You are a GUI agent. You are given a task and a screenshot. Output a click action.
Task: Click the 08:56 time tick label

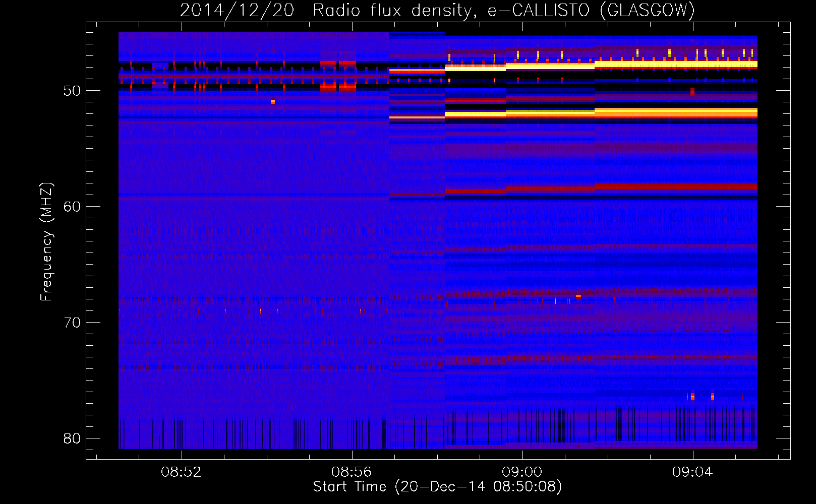tap(352, 472)
